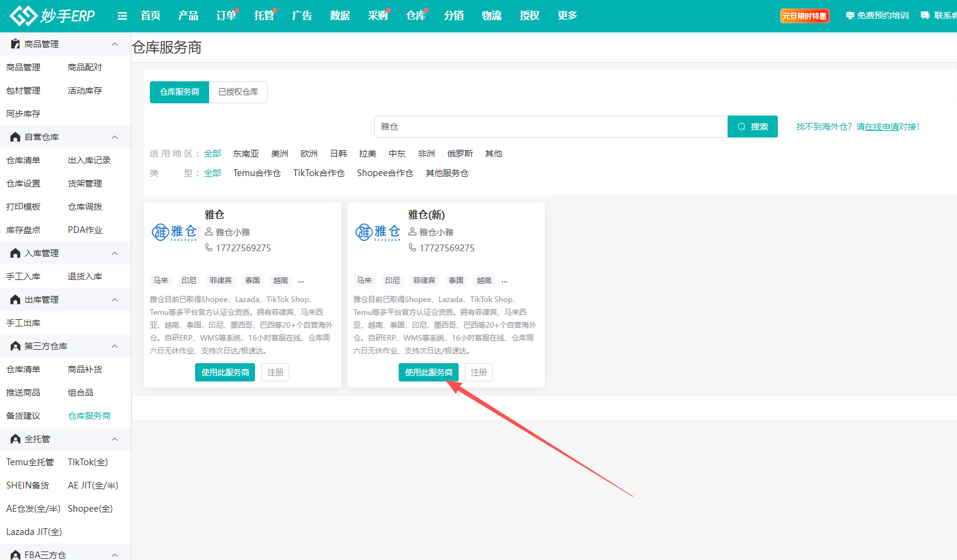The image size is (957, 560).
Task: Click the 第三方仓库 section icon
Action: (x=15, y=346)
